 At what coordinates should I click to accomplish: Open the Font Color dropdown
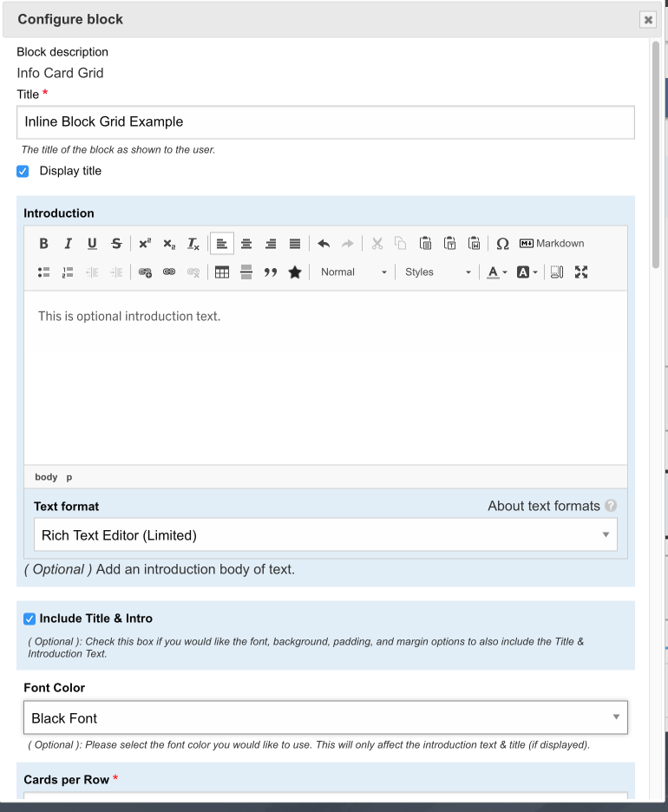325,718
